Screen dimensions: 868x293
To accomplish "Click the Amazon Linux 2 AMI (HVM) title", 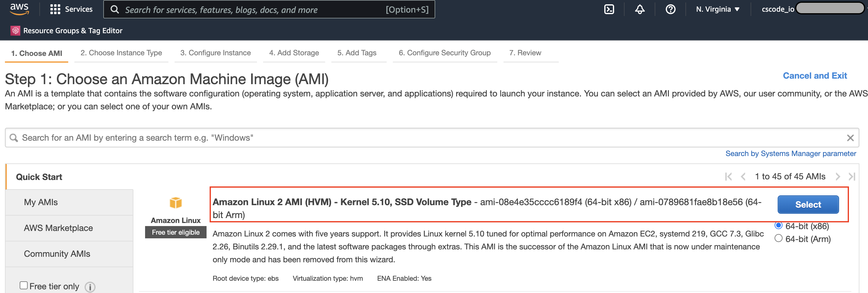I will tap(342, 202).
